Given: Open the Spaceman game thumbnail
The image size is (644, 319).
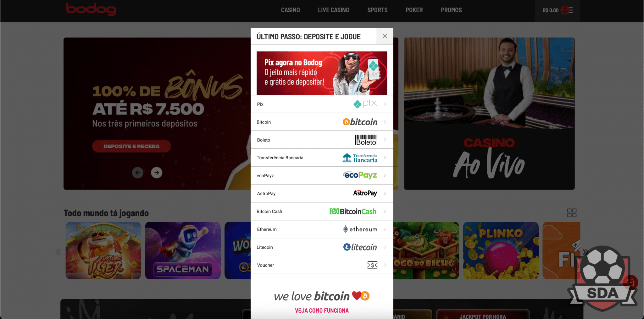Looking at the screenshot, I should pyautogui.click(x=183, y=251).
